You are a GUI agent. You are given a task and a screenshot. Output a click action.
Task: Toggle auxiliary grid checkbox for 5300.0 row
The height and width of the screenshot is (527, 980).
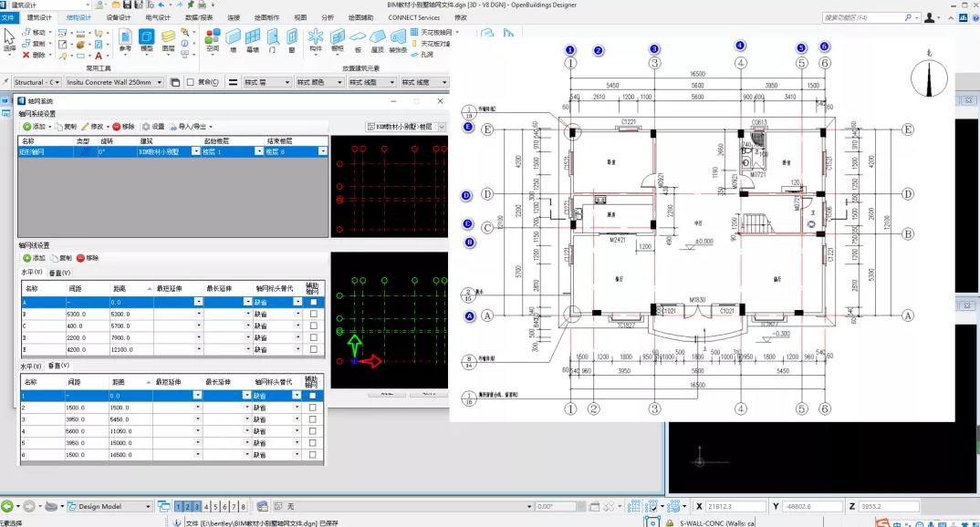click(x=314, y=314)
